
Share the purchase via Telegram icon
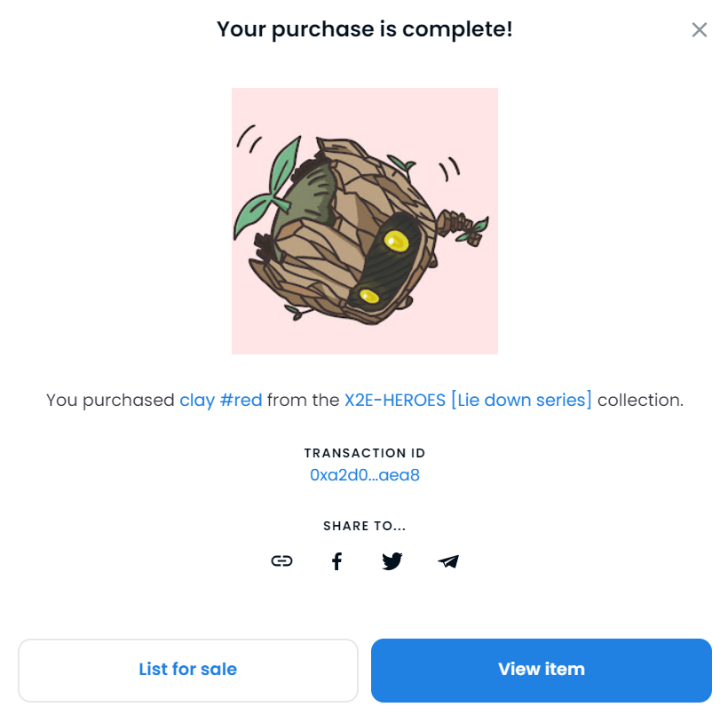pyautogui.click(x=448, y=561)
